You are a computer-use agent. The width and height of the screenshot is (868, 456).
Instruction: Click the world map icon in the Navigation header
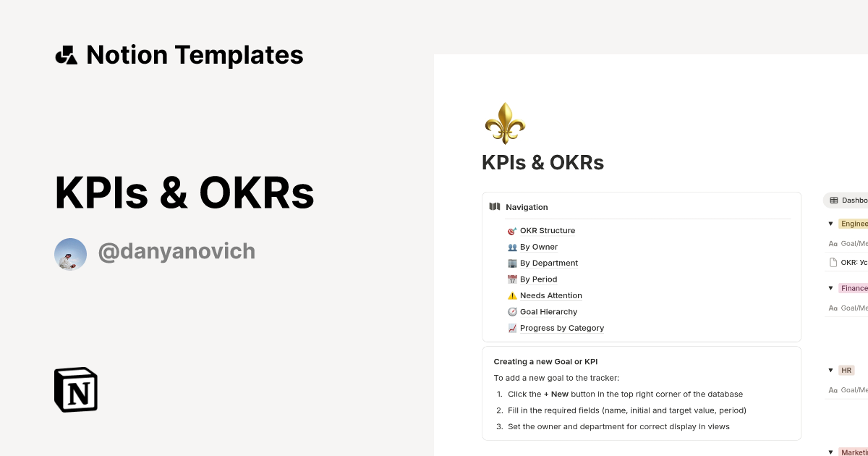[495, 206]
